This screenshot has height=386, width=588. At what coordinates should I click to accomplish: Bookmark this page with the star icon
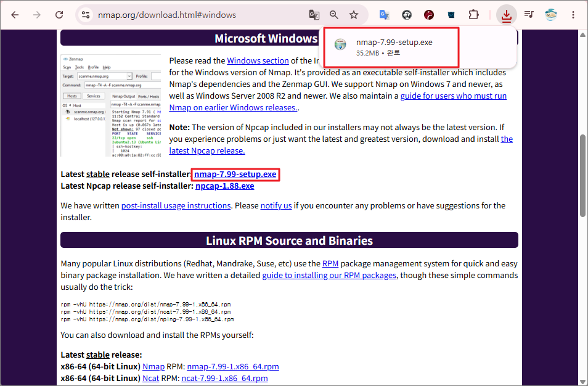pyautogui.click(x=354, y=15)
